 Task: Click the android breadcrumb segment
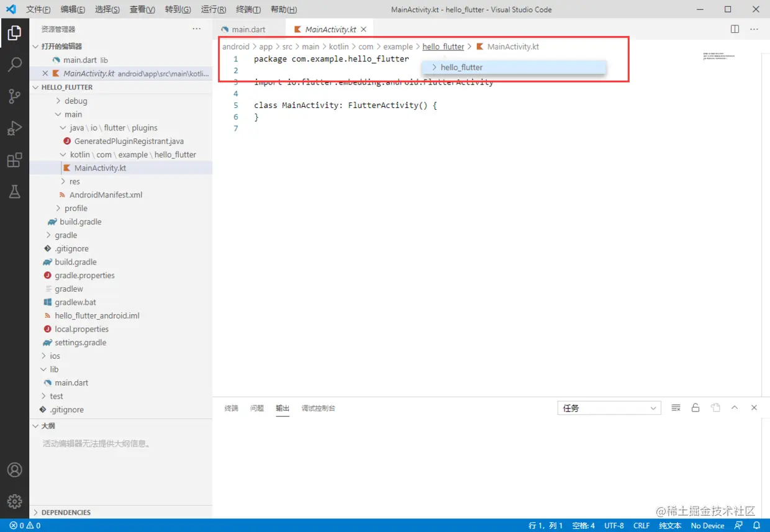(236, 47)
